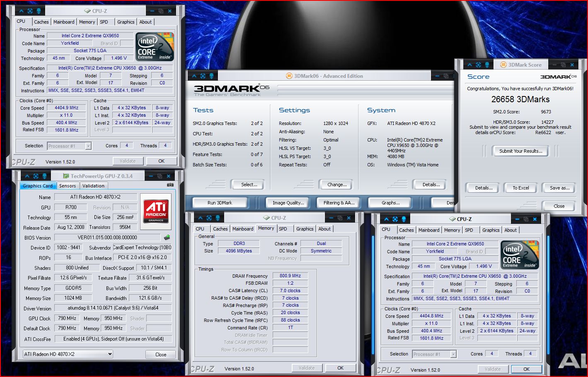This screenshot has width=588, height=377.
Task: Click Filtering & AA... button in 3DMark06
Action: point(339,203)
